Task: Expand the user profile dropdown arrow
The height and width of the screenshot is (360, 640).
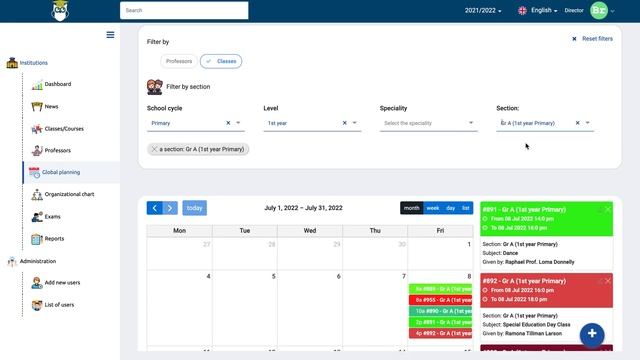Action: (613, 11)
